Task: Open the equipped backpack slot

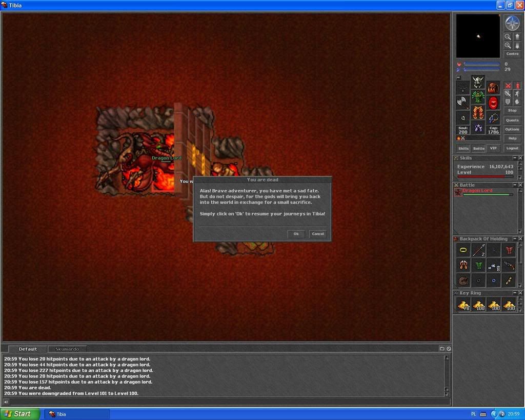Action: (493, 88)
